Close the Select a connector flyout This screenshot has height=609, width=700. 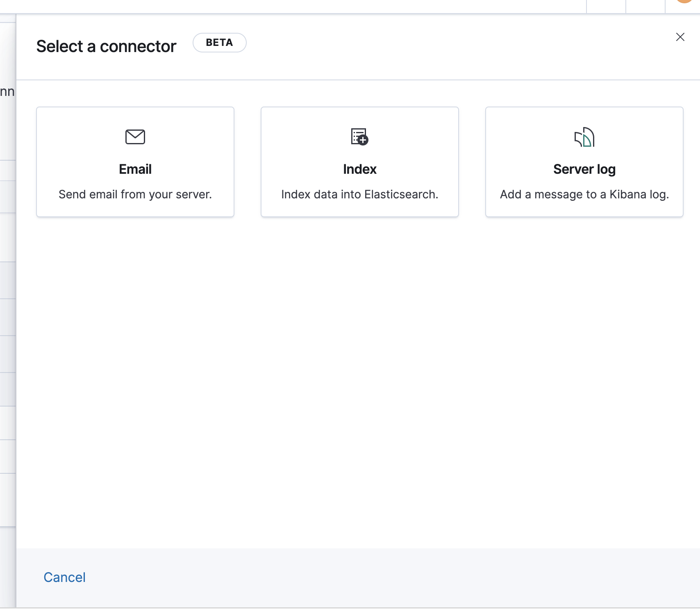click(680, 37)
